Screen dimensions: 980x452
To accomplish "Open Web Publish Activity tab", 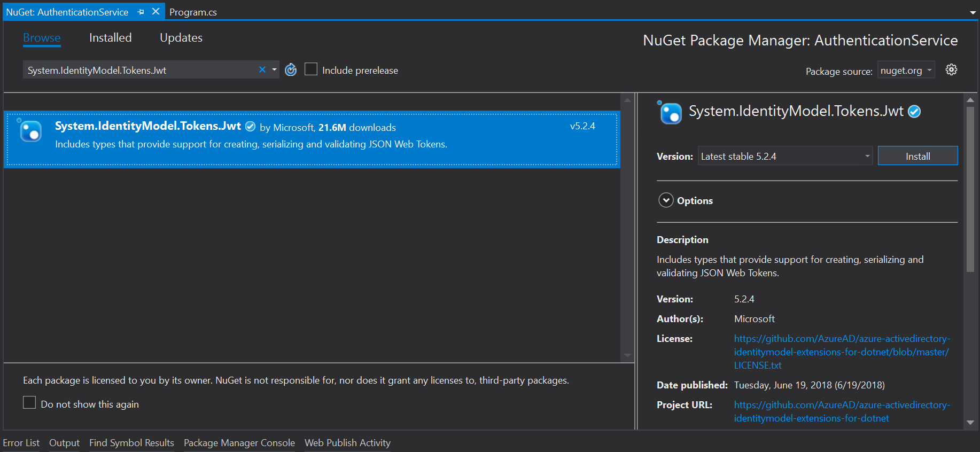I will point(347,443).
